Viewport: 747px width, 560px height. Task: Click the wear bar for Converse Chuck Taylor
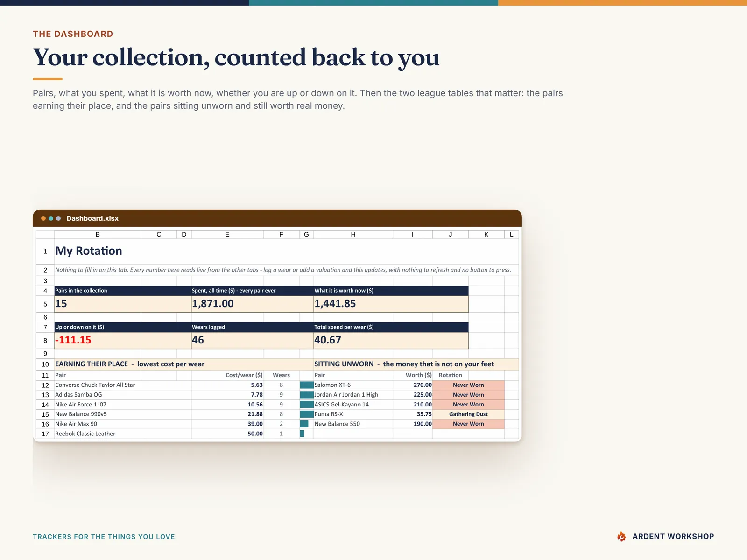click(307, 385)
